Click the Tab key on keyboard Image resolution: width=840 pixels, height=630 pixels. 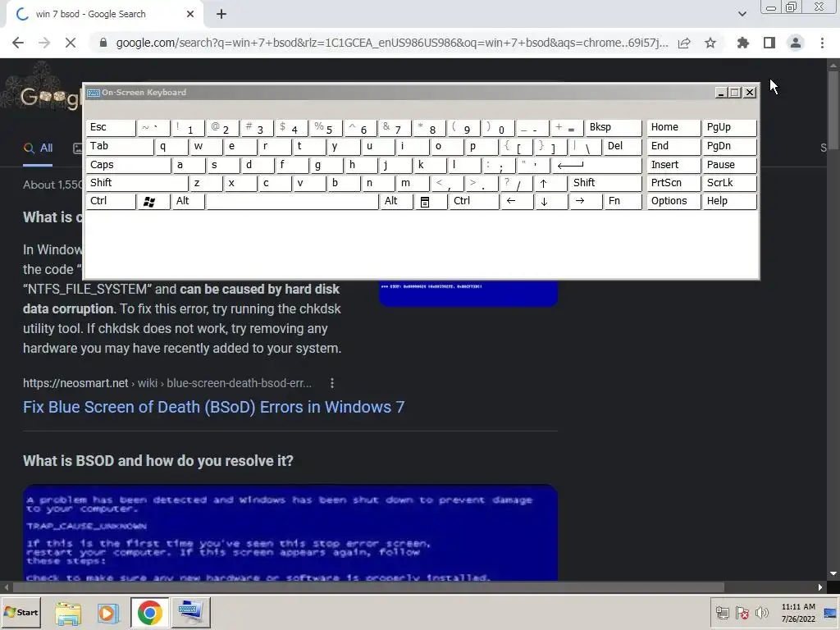click(x=120, y=146)
